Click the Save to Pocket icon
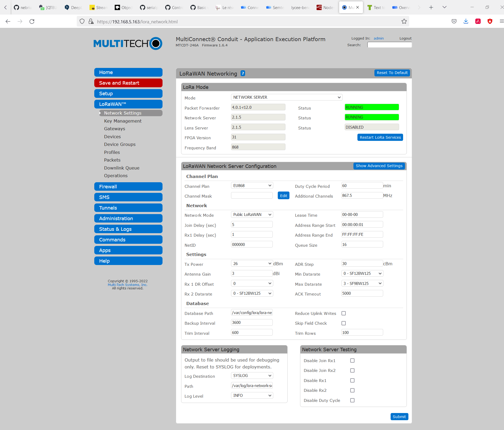This screenshot has height=430, width=504. pyautogui.click(x=454, y=21)
